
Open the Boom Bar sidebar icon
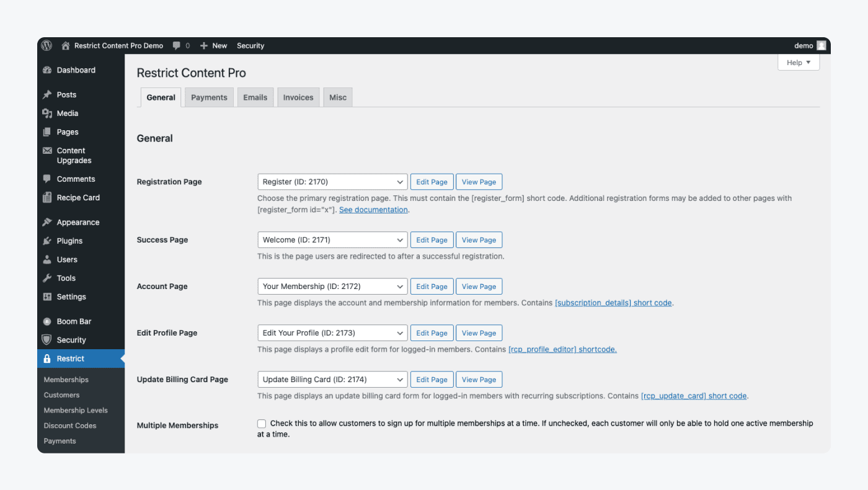pyautogui.click(x=48, y=321)
